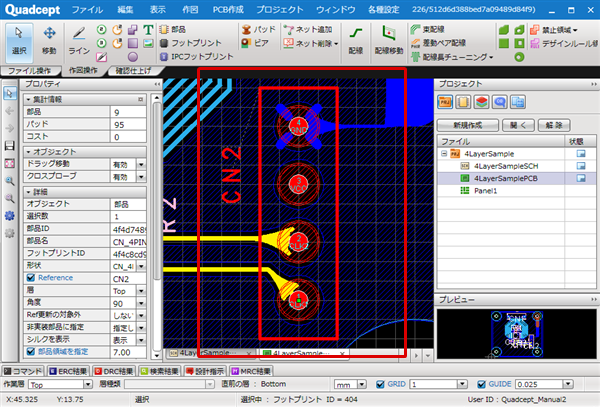
Task: Open the 配線長チューニング dropdown
Action: pos(491,58)
